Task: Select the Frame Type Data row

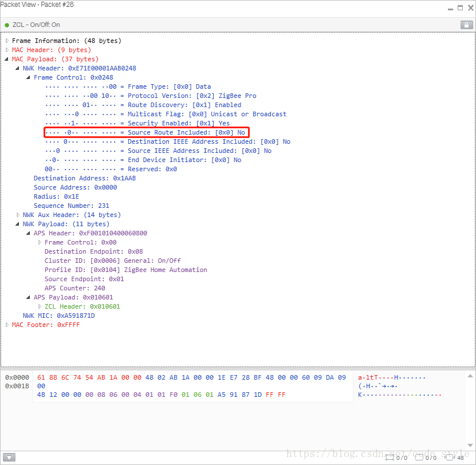Action: click(128, 86)
